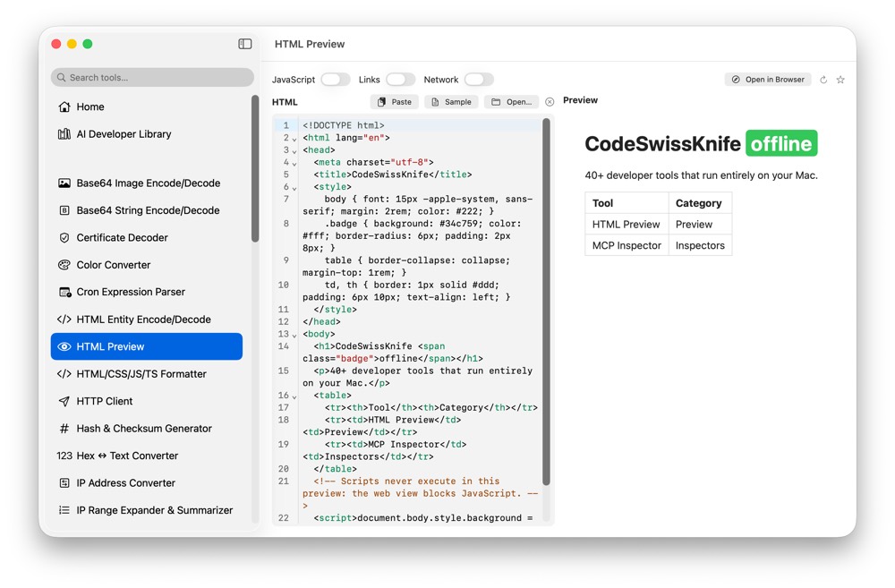Toggle the sidebar visibility icon

pyautogui.click(x=245, y=44)
